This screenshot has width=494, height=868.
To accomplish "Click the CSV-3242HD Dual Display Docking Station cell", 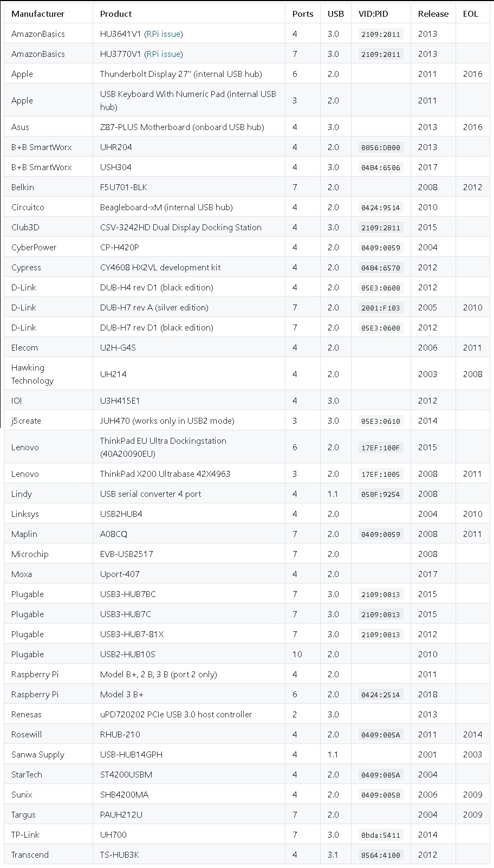I will click(181, 228).
